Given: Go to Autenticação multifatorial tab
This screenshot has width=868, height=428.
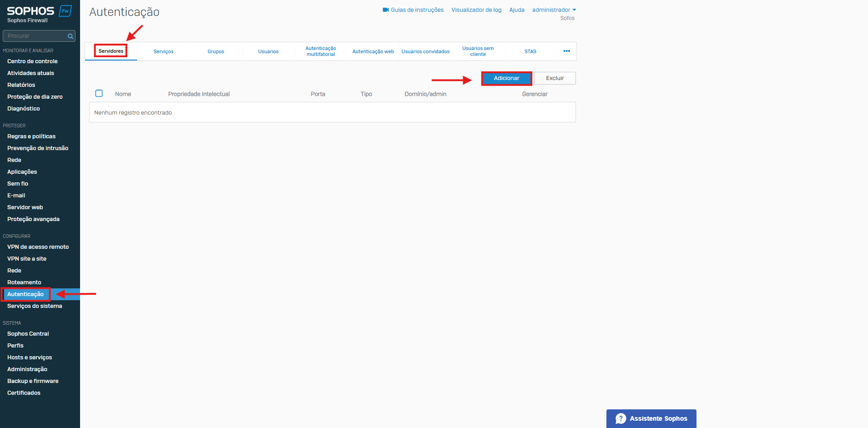Looking at the screenshot, I should click(321, 51).
